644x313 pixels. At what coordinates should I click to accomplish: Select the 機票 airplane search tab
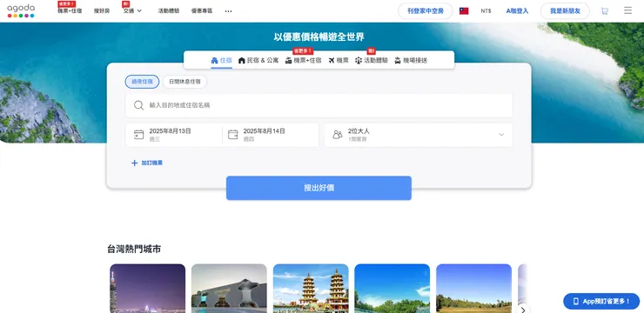339,60
